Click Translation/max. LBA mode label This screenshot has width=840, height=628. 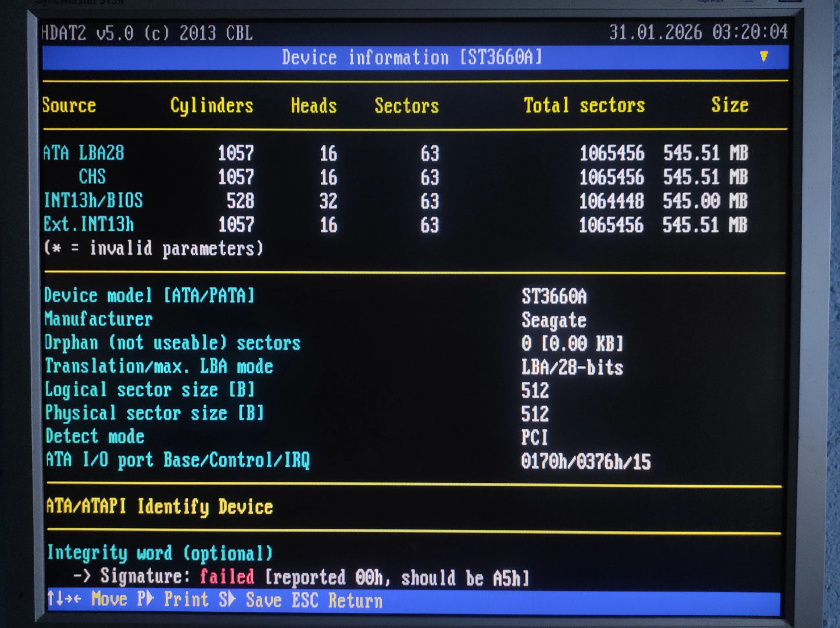click(x=159, y=366)
